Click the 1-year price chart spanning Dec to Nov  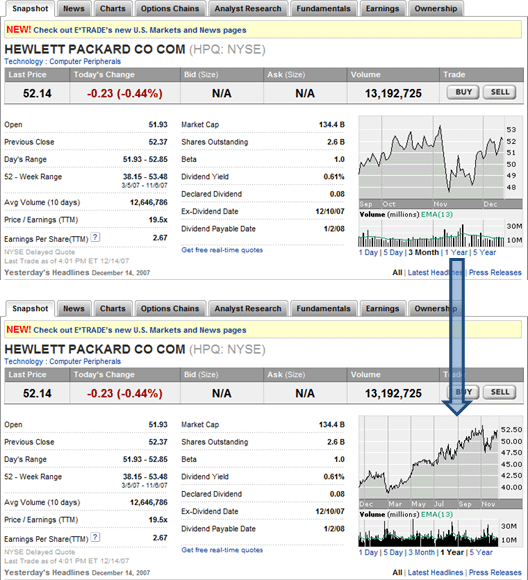pyautogui.click(x=440, y=462)
